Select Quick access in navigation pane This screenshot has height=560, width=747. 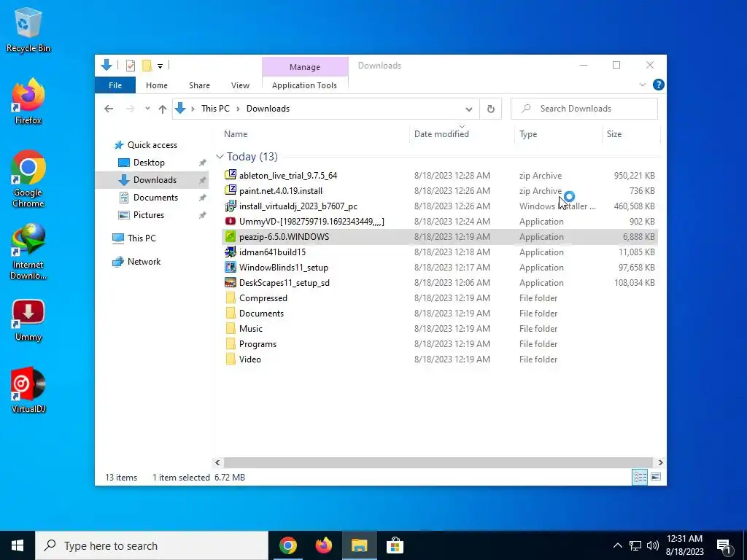[152, 145]
